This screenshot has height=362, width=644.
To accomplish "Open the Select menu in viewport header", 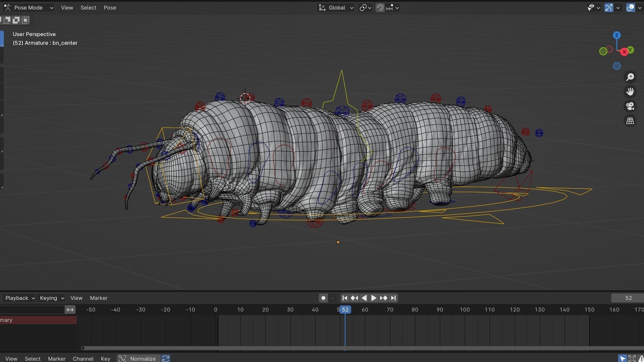I will point(88,7).
